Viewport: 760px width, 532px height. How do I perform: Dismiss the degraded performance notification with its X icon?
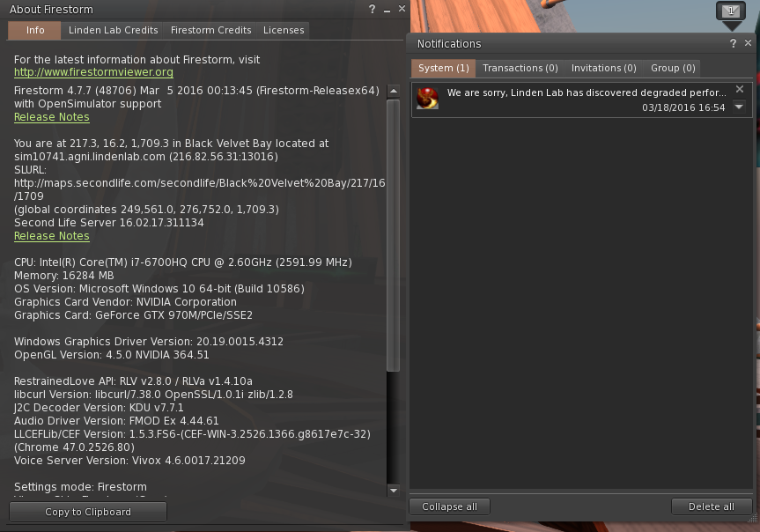[739, 88]
